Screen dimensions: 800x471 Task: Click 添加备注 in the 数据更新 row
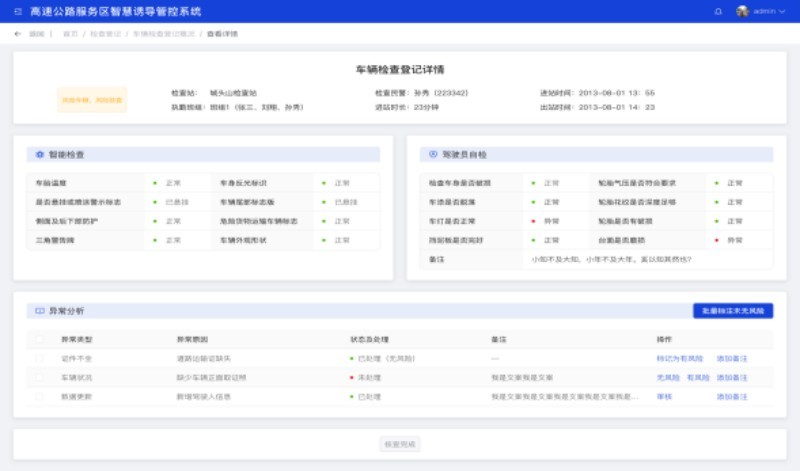(x=732, y=396)
